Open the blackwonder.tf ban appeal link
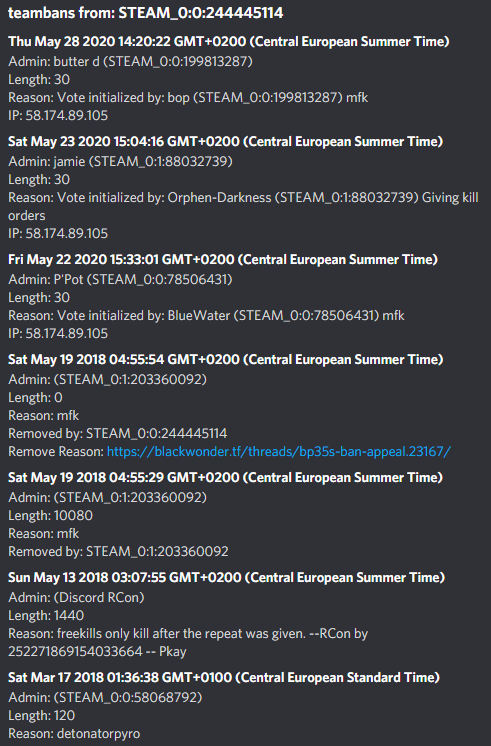 coord(279,452)
